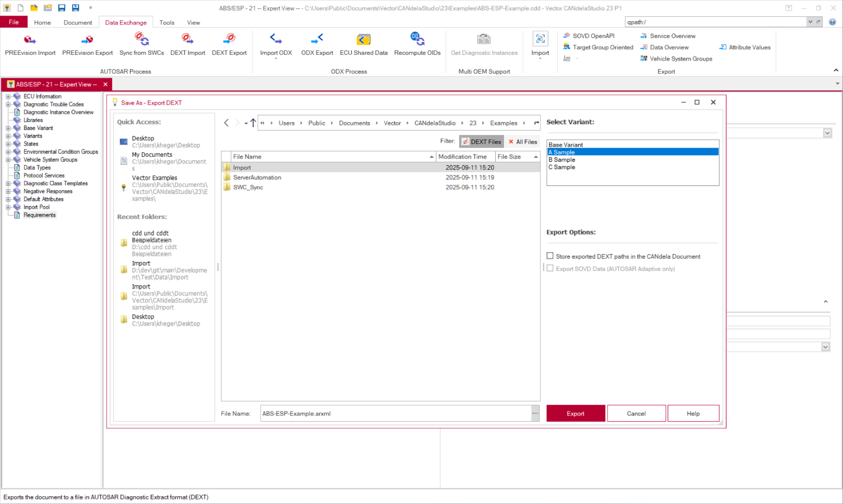The height and width of the screenshot is (504, 843).
Task: Open the Import ODX tool
Action: 276,45
